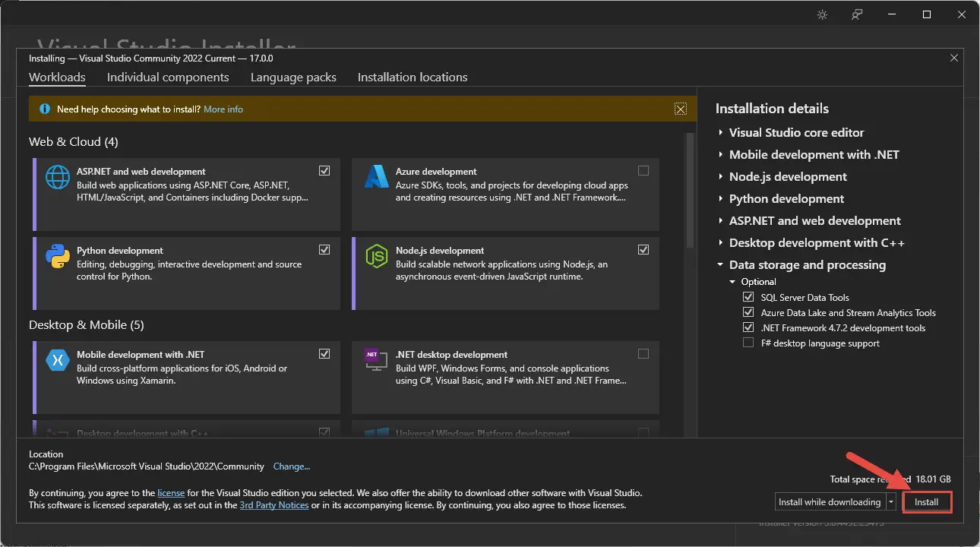Screen dimensions: 980x547
Task: Check the Azure development workload
Action: (x=643, y=171)
